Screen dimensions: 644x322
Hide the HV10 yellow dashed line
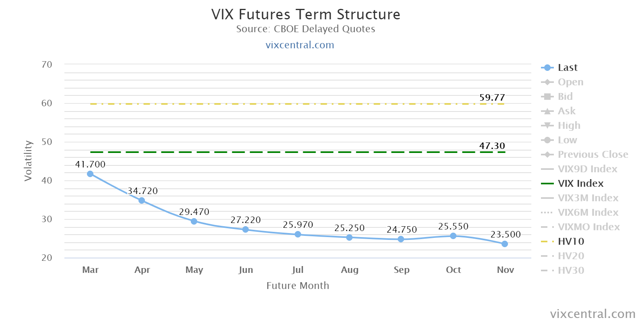[x=571, y=242]
